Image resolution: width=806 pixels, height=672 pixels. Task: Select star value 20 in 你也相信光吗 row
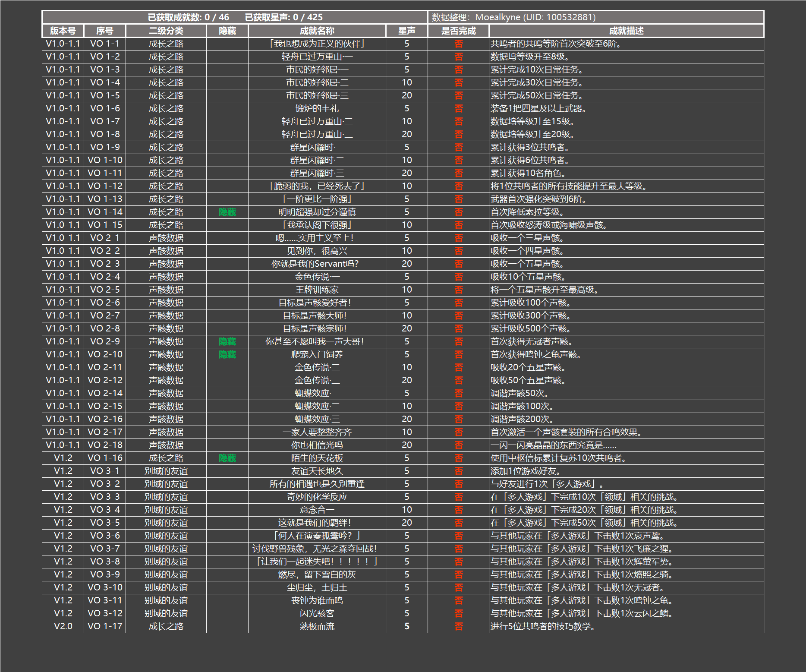(x=406, y=445)
